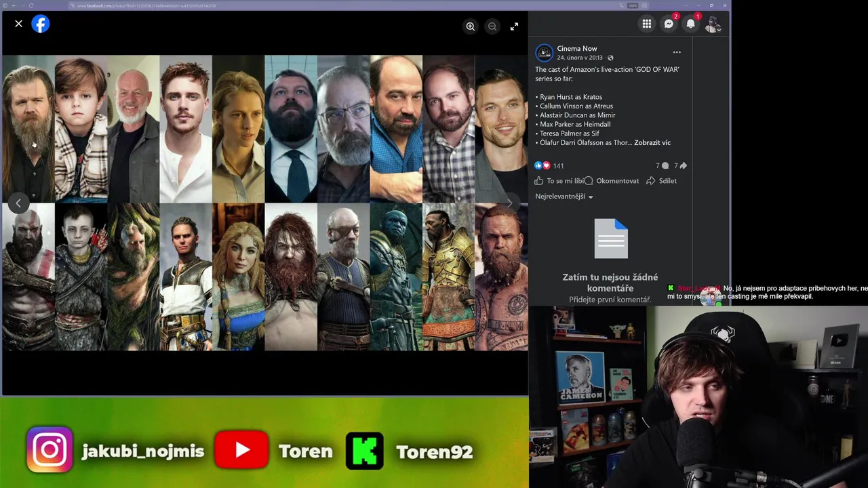Zoom in on the photo

[470, 26]
